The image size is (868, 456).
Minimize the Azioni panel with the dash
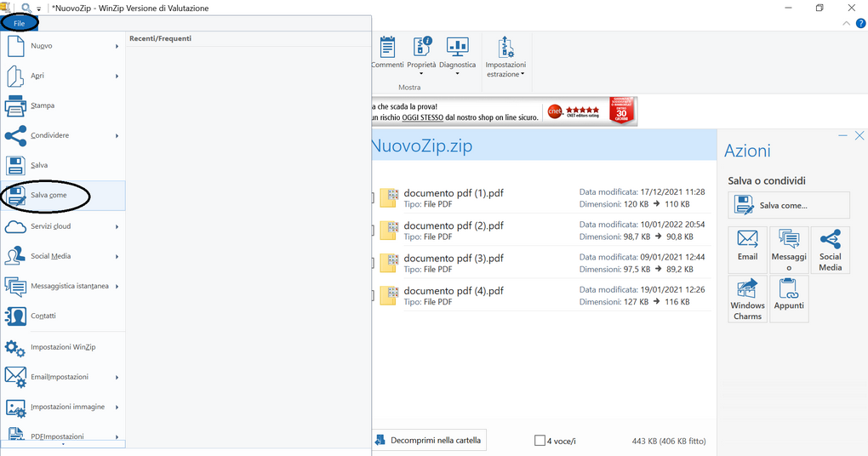tap(842, 135)
